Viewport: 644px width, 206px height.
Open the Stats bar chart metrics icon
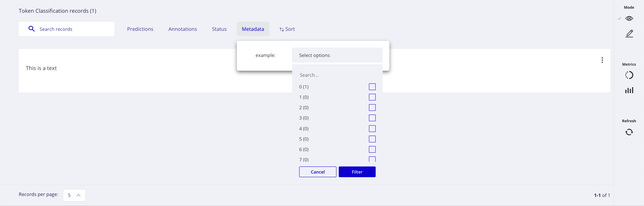coord(630,90)
